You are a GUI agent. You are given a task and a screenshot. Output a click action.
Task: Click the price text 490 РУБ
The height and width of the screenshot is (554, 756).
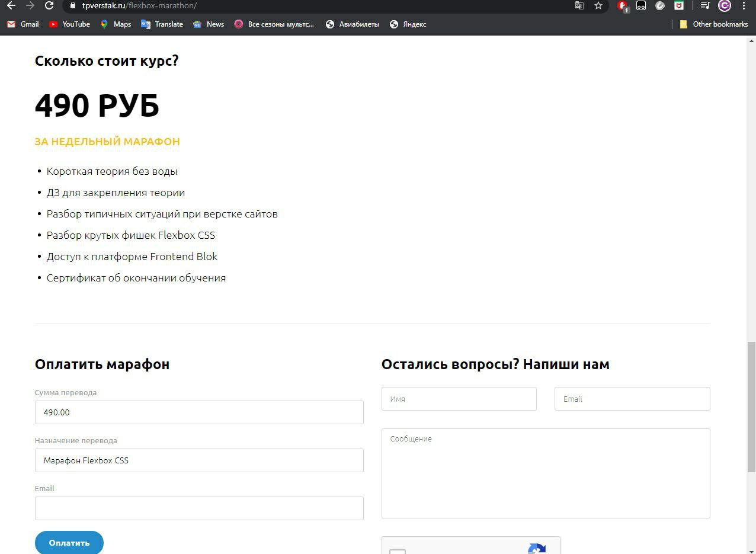97,106
